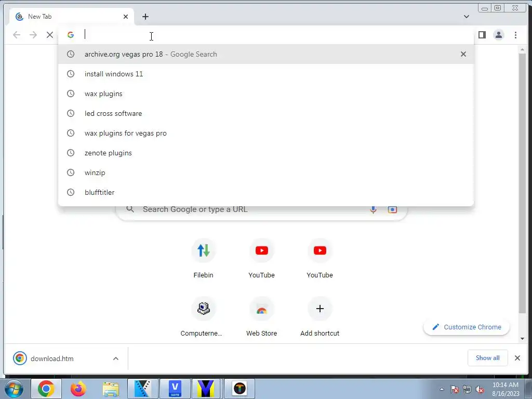Go forward to the next page
Screen dimensions: 532x399
click(x=33, y=35)
